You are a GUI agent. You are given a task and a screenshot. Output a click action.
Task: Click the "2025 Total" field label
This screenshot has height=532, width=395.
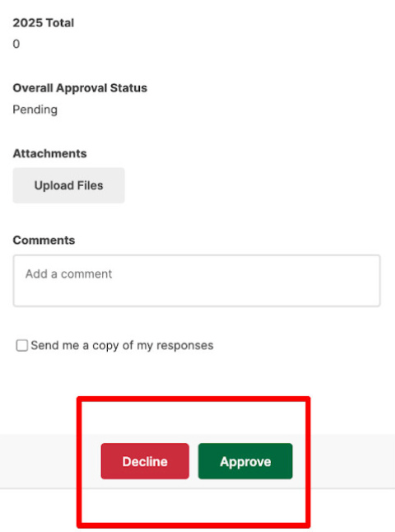coord(43,23)
